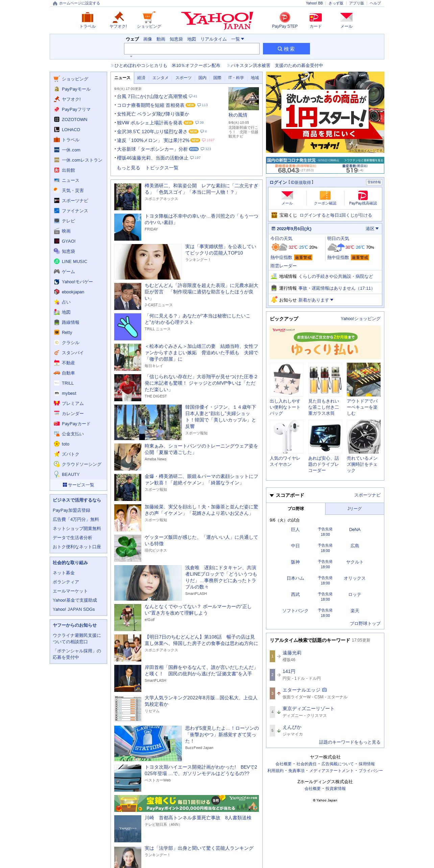This screenshot has width=434, height=868.
Task: Click the LOHACO sidebar icon
Action: click(x=57, y=129)
